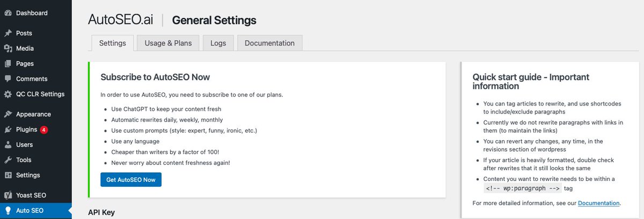
Task: Click 'Cheaper than writers by a factor of 100!'
Action: [165, 152]
